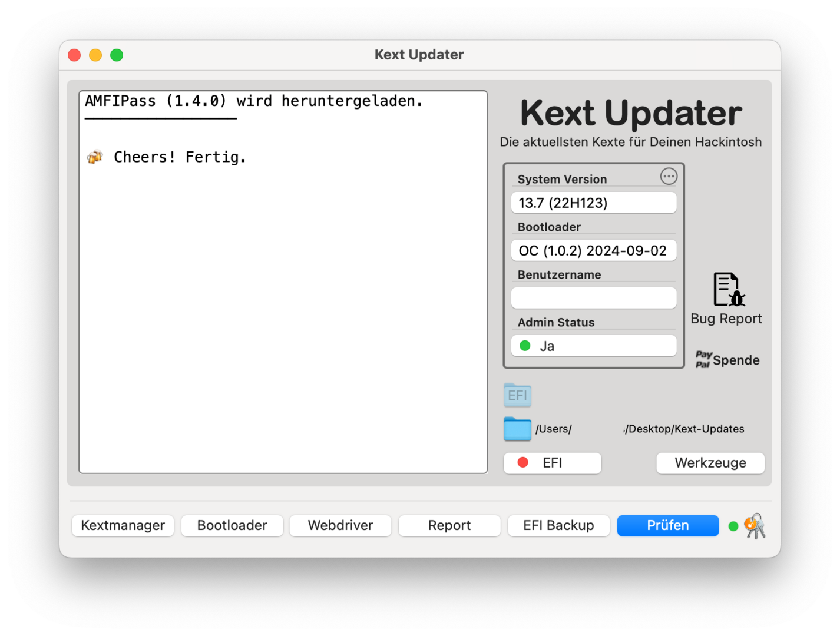Open the Werkzeuge tools menu
The width and height of the screenshot is (840, 636).
pyautogui.click(x=710, y=463)
